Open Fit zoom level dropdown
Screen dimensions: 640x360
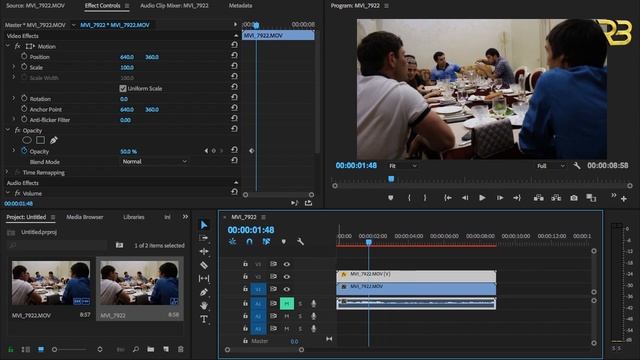402,166
